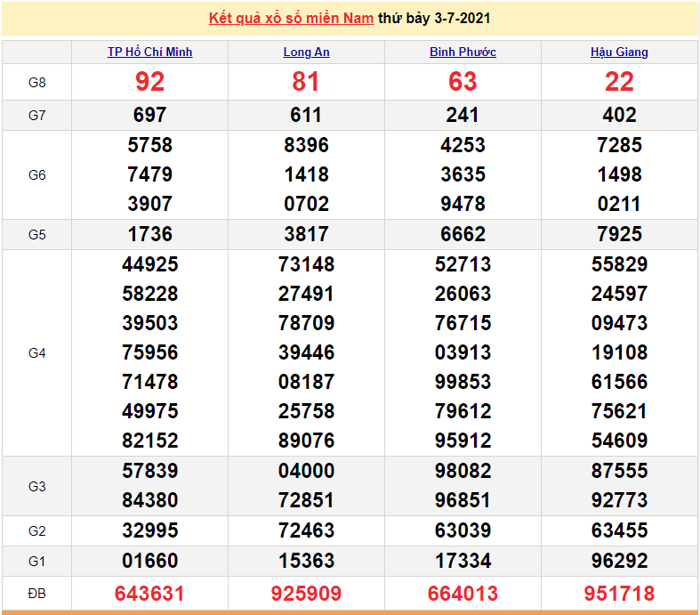Select G4 number 08187
700x615 pixels.
pos(306,383)
